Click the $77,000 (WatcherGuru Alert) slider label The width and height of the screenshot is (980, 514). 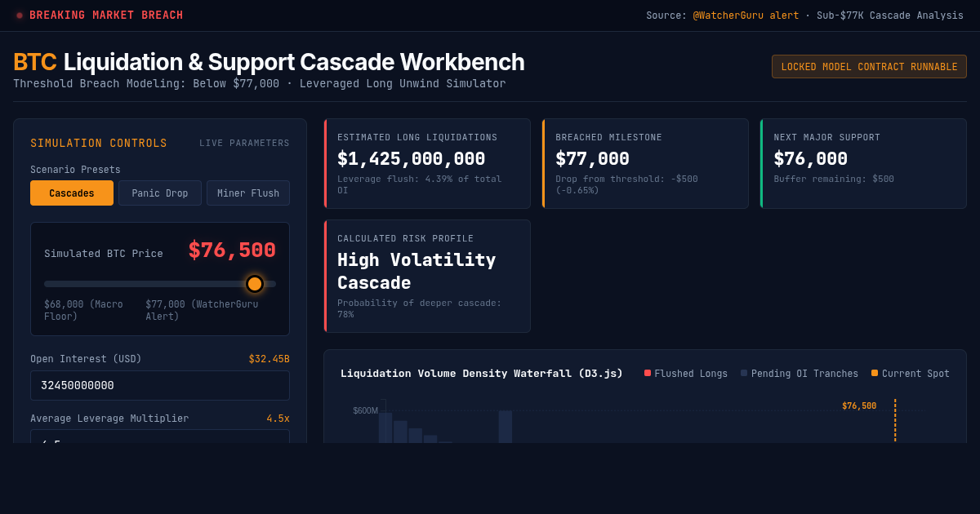pyautogui.click(x=202, y=310)
